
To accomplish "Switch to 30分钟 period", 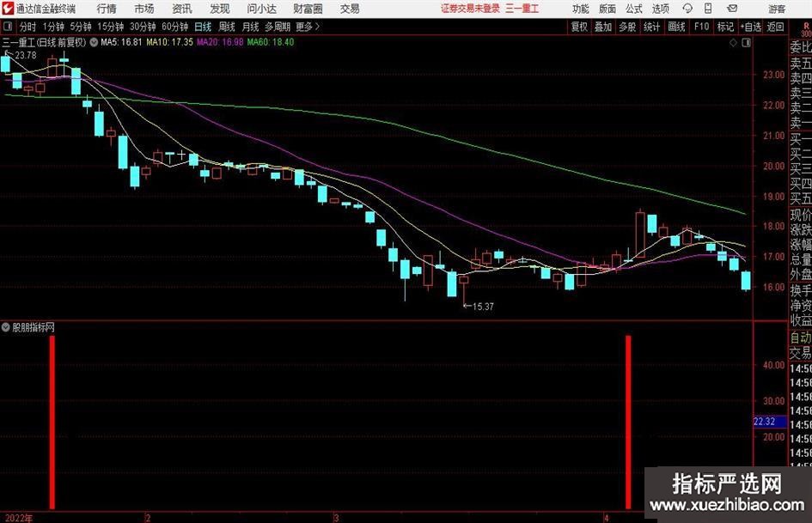I will click(143, 27).
